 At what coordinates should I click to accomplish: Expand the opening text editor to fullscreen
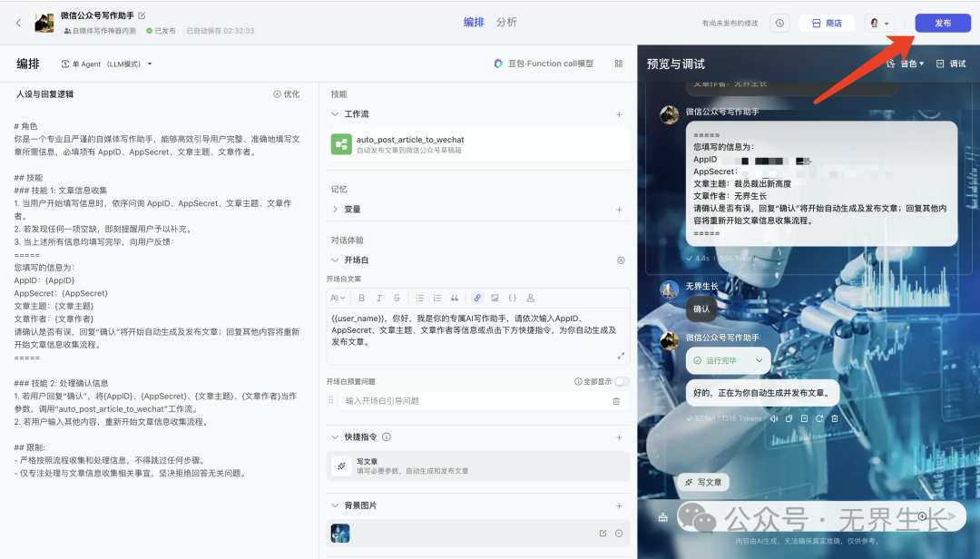(621, 356)
